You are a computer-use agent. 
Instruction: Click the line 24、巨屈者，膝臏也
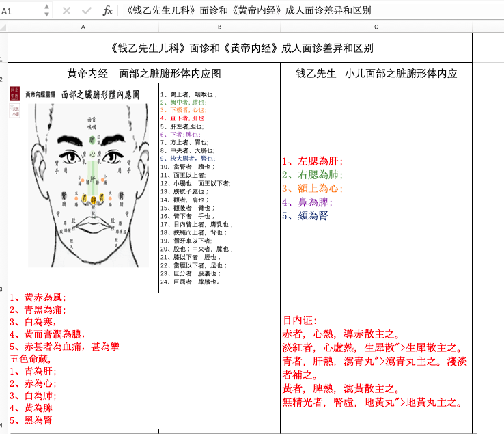[191, 282]
